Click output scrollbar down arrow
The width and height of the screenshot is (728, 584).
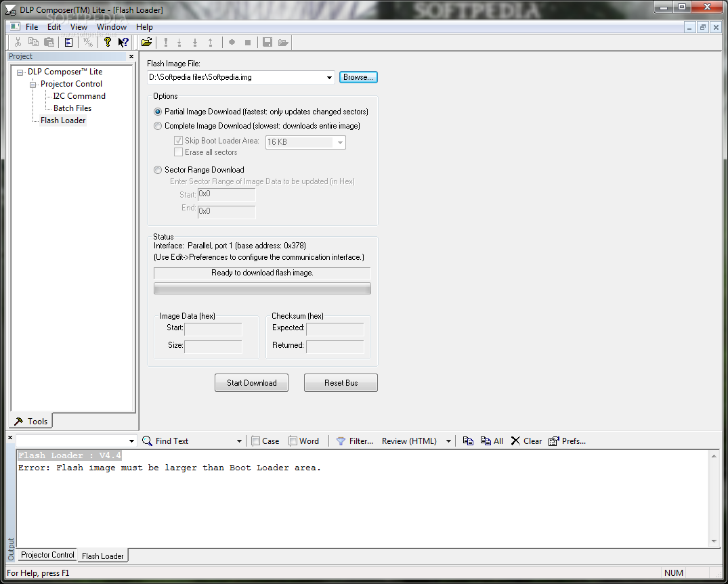click(714, 541)
